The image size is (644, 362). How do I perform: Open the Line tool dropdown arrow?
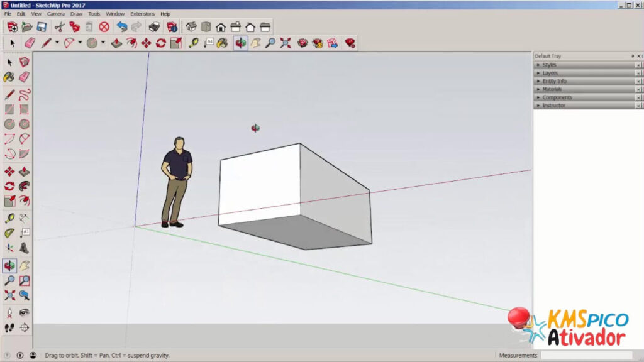(x=57, y=43)
